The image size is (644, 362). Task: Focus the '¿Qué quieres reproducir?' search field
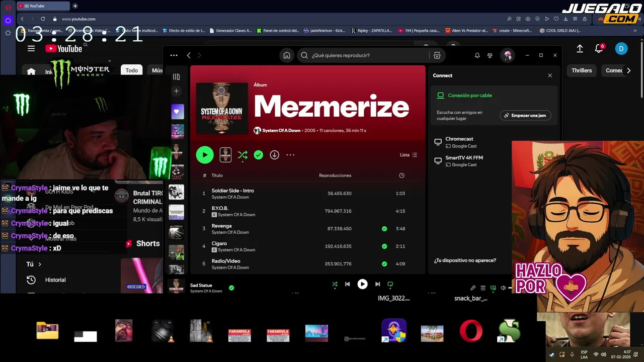(362, 55)
